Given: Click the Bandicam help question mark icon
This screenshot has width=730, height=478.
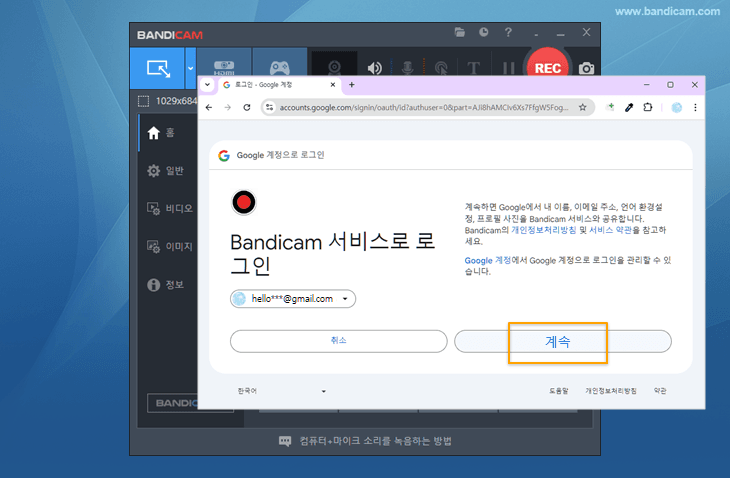Looking at the screenshot, I should 509,33.
